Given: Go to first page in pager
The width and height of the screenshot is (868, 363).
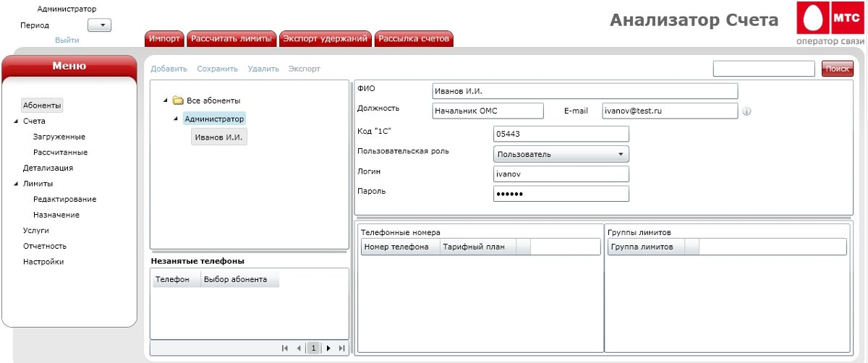Looking at the screenshot, I should (286, 349).
